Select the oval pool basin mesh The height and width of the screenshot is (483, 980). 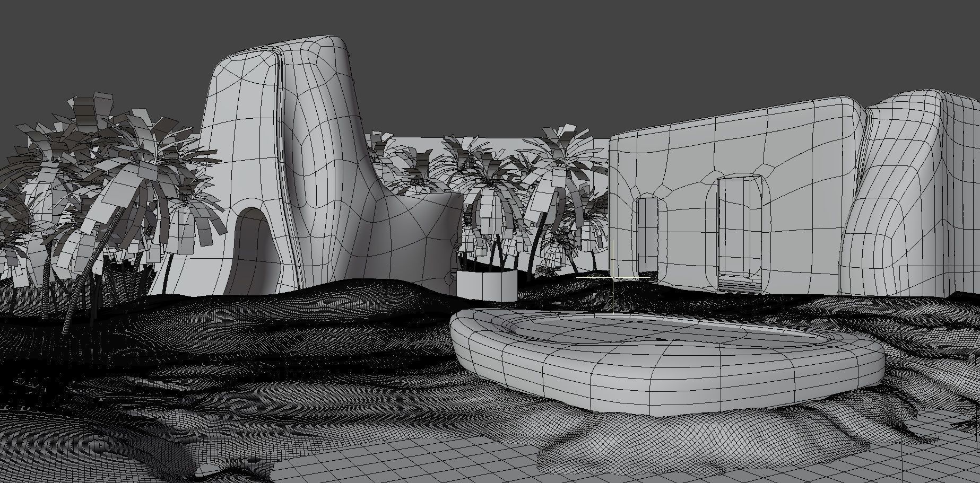click(x=667, y=363)
